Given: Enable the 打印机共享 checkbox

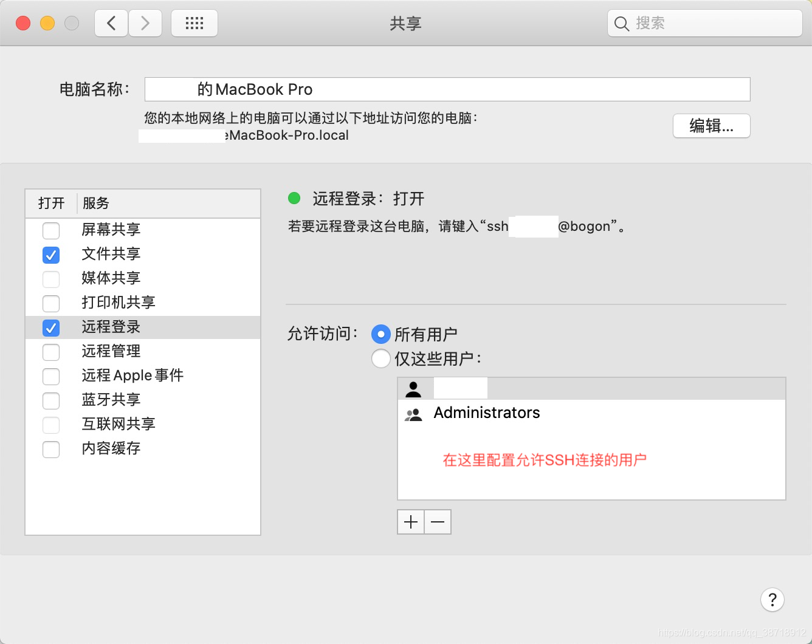Looking at the screenshot, I should click(51, 303).
